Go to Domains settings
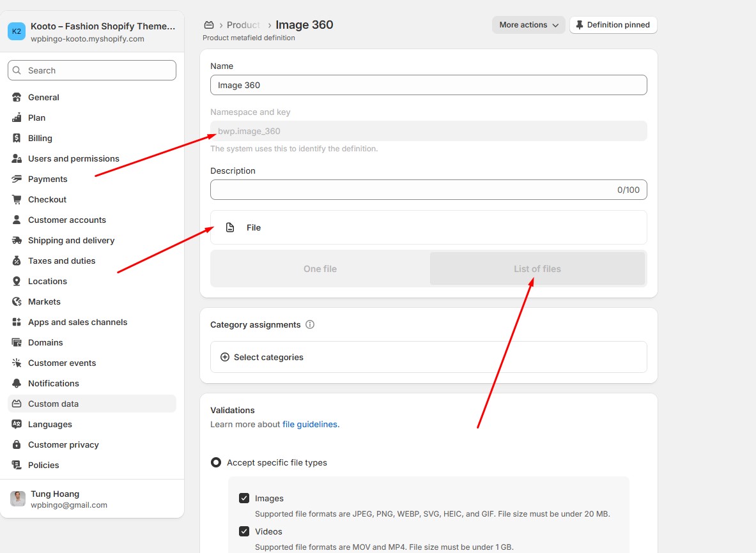Image resolution: width=756 pixels, height=553 pixels. (x=45, y=342)
